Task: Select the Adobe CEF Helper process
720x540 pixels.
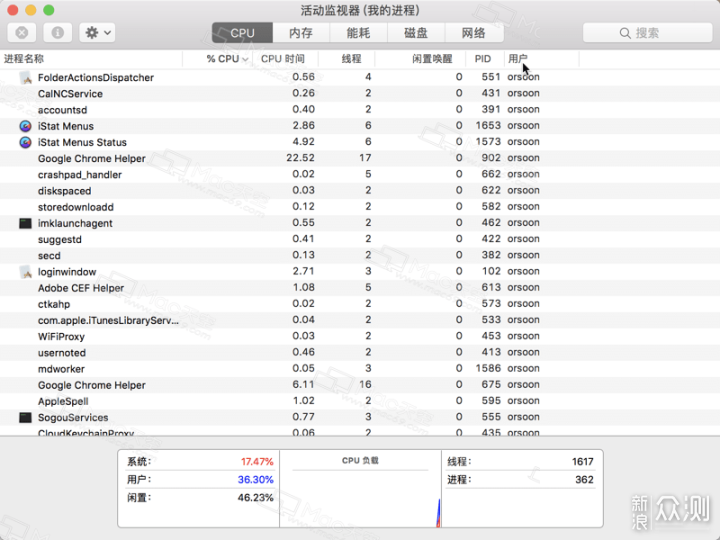Action: point(360,288)
